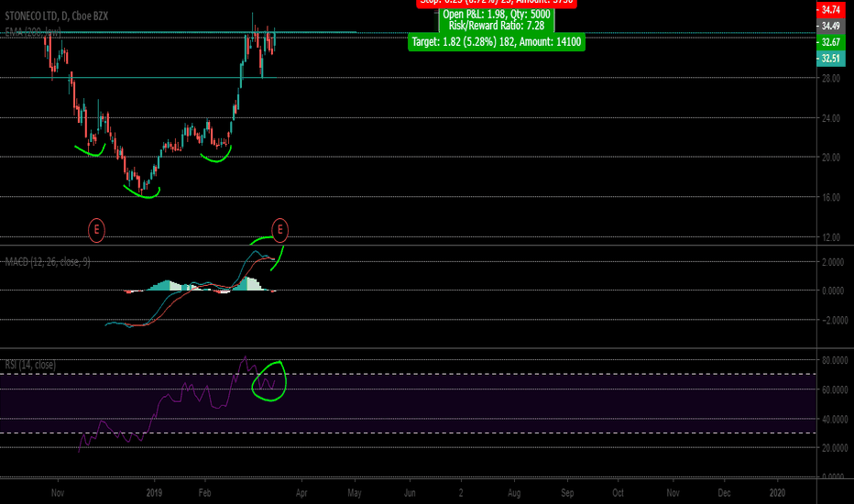Click the Nov 2018 time axis label

(58, 493)
